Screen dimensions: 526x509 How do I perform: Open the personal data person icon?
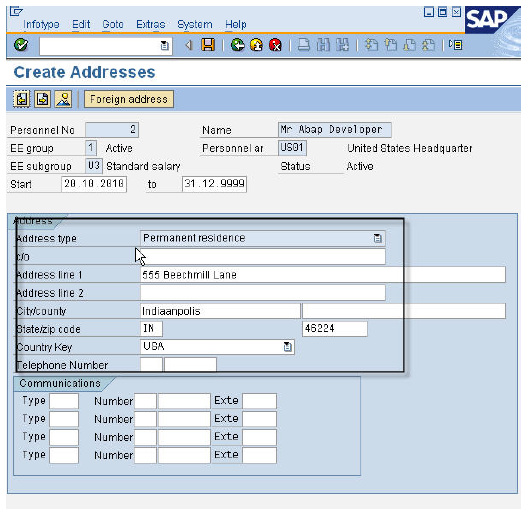pyautogui.click(x=63, y=99)
